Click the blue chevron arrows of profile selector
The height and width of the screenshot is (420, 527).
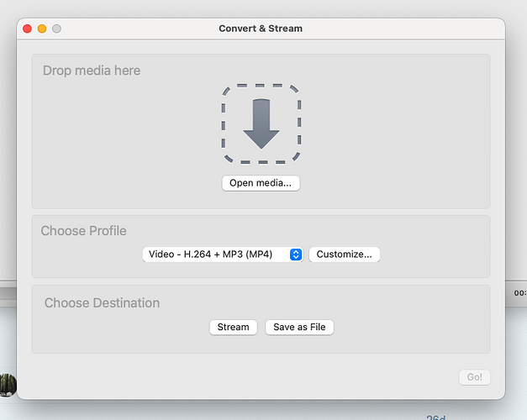pyautogui.click(x=295, y=255)
